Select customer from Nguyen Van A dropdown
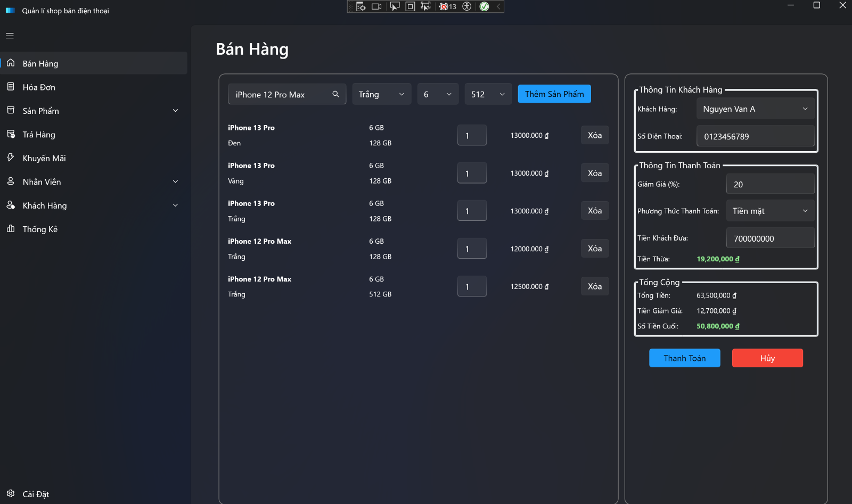 pyautogui.click(x=755, y=109)
